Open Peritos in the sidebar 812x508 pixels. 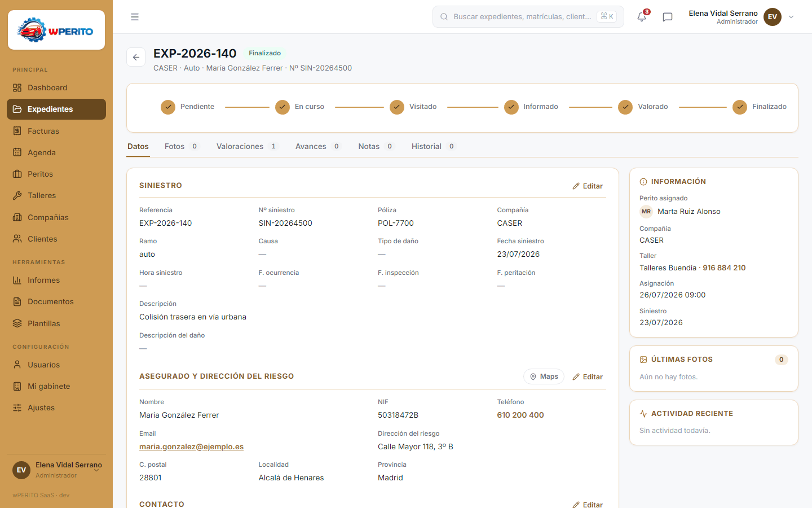(x=56, y=174)
